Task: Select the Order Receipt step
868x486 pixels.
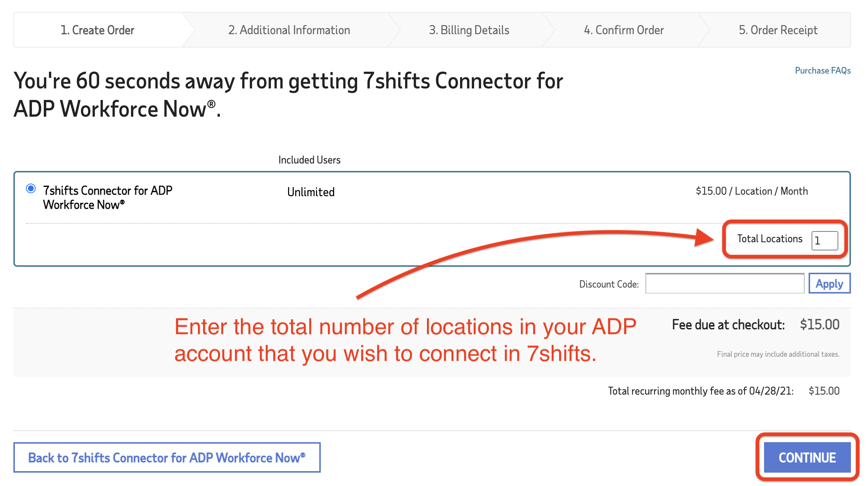Action: [778, 30]
